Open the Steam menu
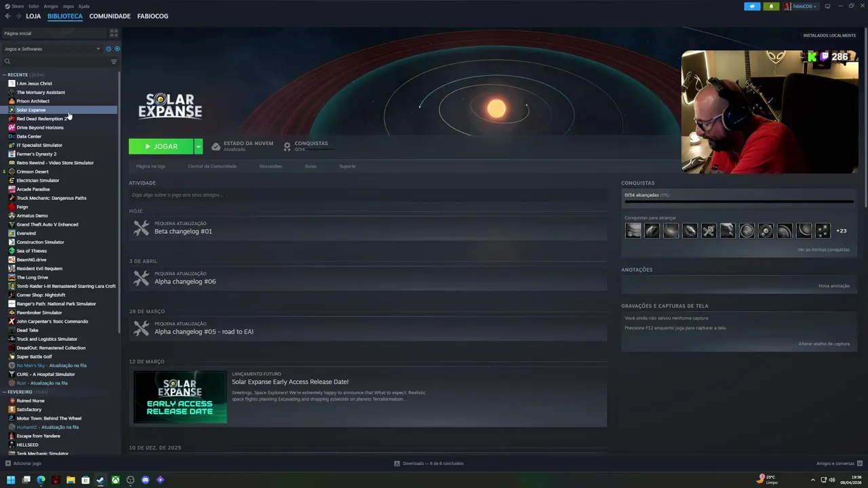Viewport: 868px width, 488px height. 18,6
